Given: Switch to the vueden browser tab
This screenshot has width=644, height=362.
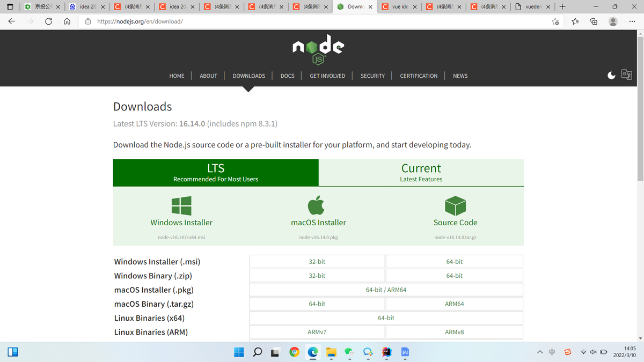Looking at the screenshot, I should click(x=532, y=7).
